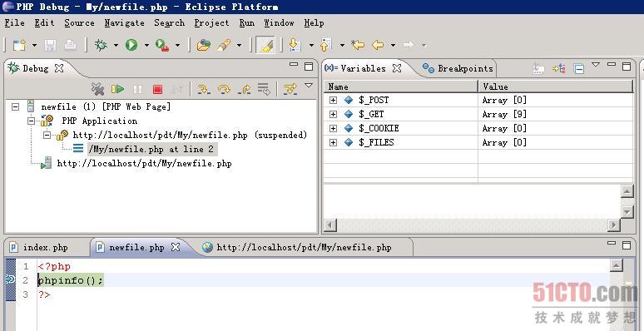Click the red Terminate stop icon
Viewport: 644px width, 331px height.
coord(158,89)
